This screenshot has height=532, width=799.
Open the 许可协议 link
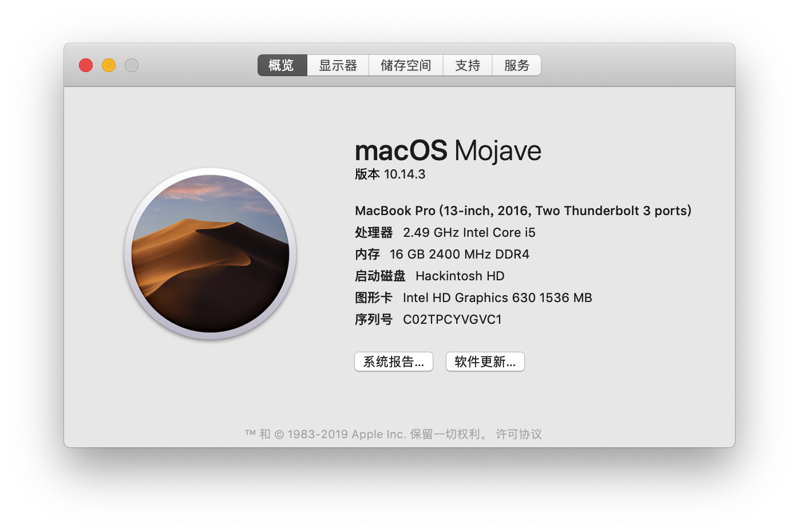point(519,434)
